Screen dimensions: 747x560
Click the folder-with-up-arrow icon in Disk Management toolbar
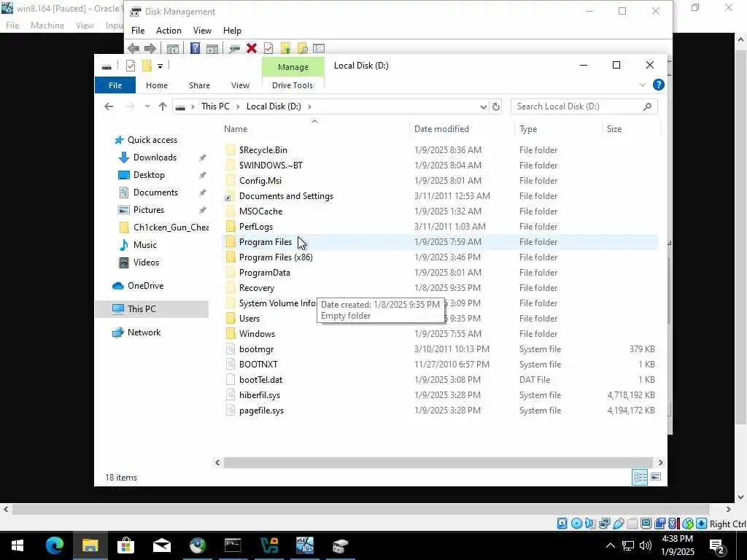click(x=285, y=48)
